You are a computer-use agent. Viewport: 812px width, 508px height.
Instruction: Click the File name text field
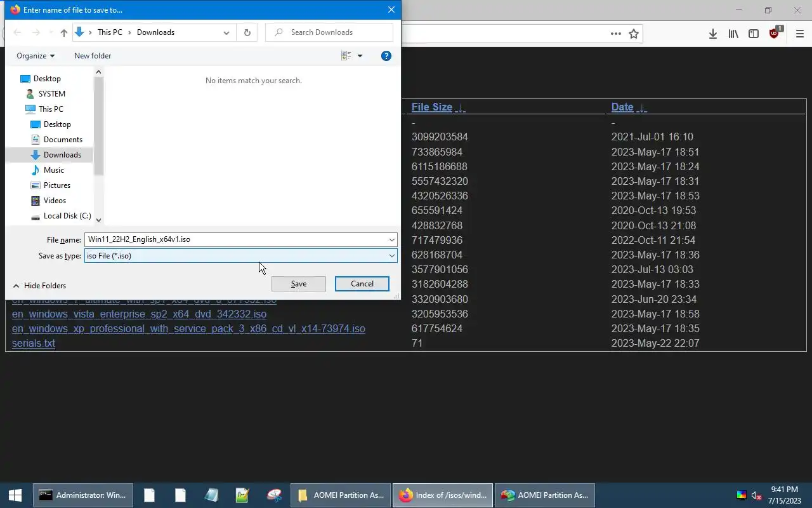coord(235,239)
